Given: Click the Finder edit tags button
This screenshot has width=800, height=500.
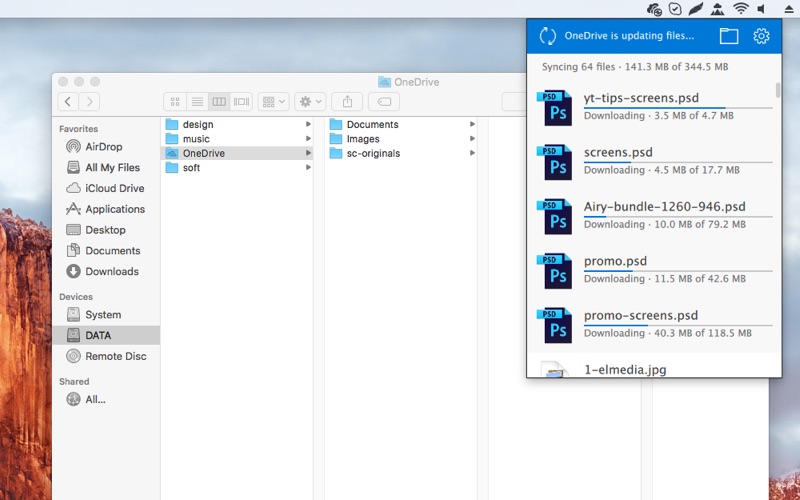Looking at the screenshot, I should pyautogui.click(x=384, y=102).
